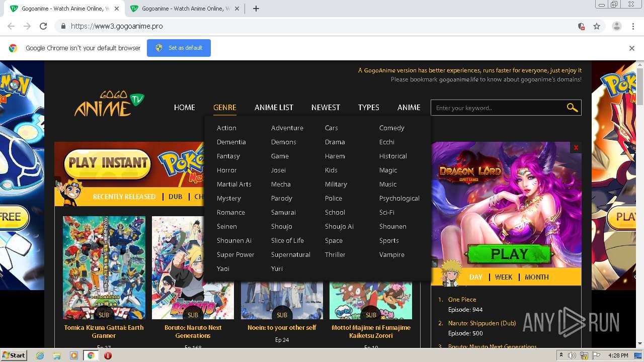Click Motto! Majime ni Fumajime title
The image size is (644, 362).
(371, 331)
